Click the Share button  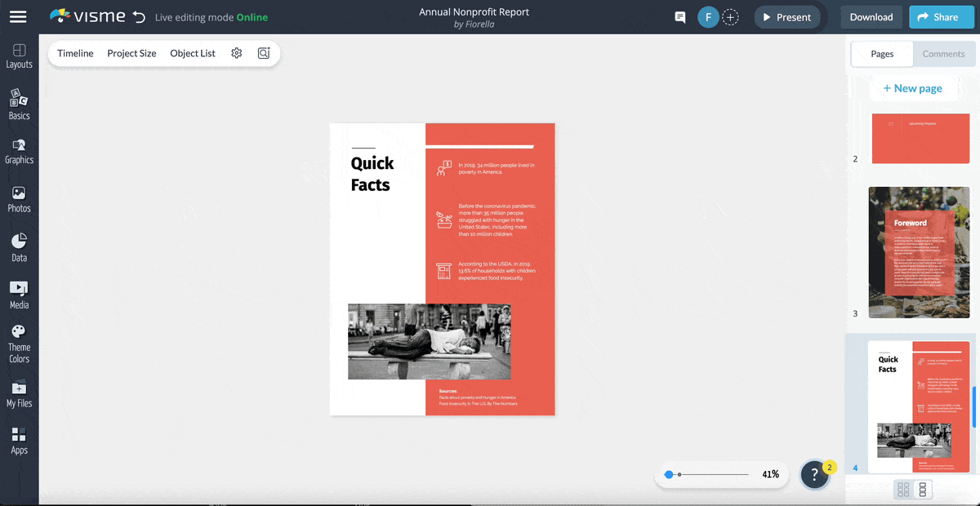coord(941,16)
